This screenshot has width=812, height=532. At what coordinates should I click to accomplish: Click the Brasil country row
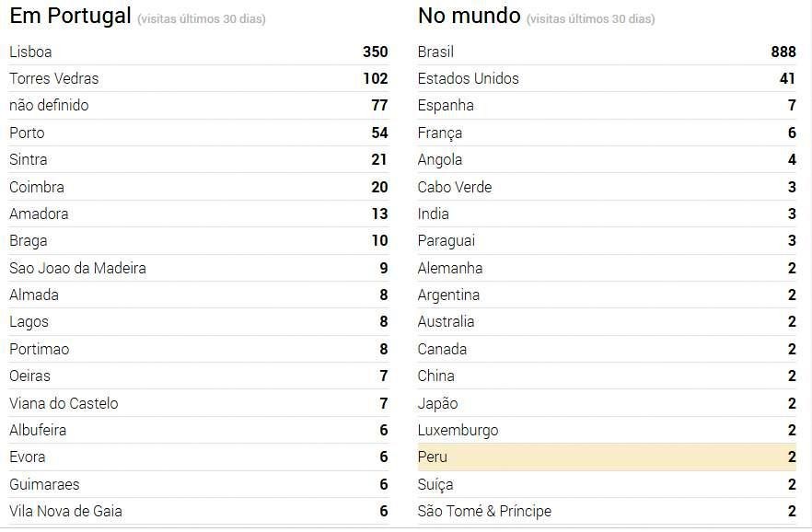pos(435,52)
